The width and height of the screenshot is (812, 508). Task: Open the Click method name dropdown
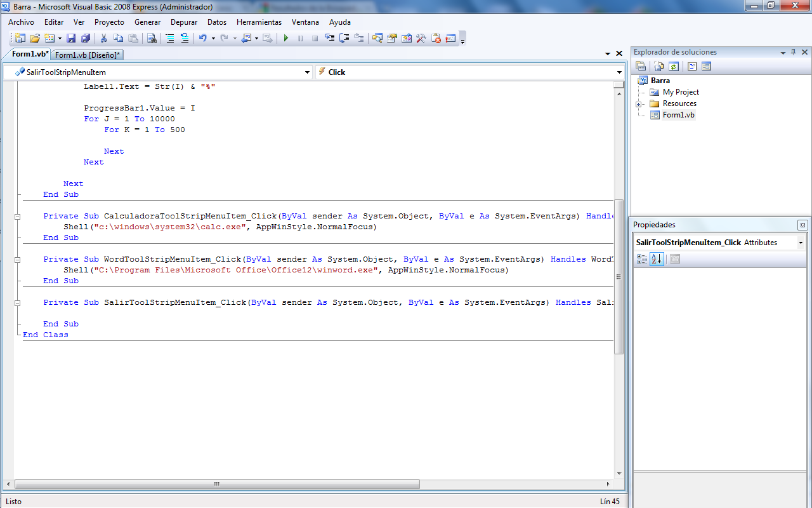(x=619, y=72)
